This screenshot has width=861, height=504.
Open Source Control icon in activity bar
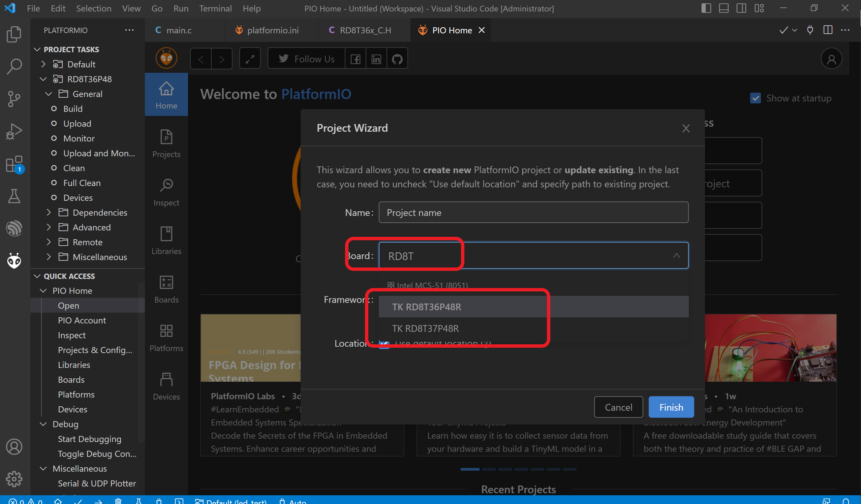(14, 99)
